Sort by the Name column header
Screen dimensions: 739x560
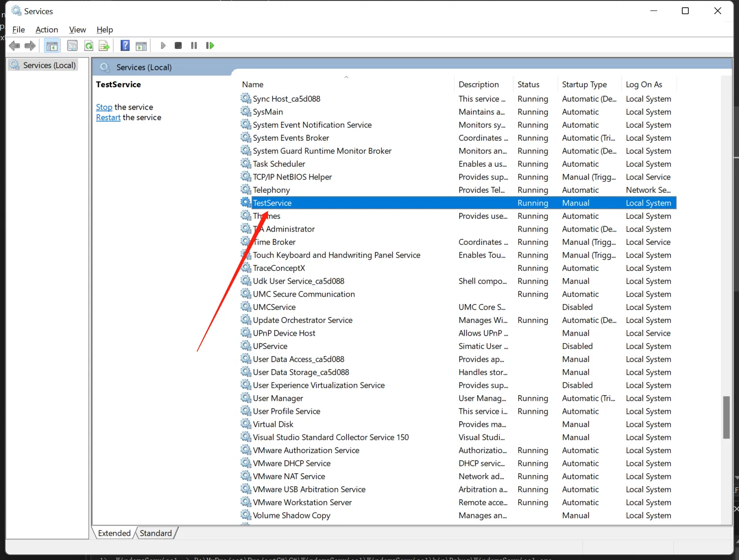(x=347, y=85)
